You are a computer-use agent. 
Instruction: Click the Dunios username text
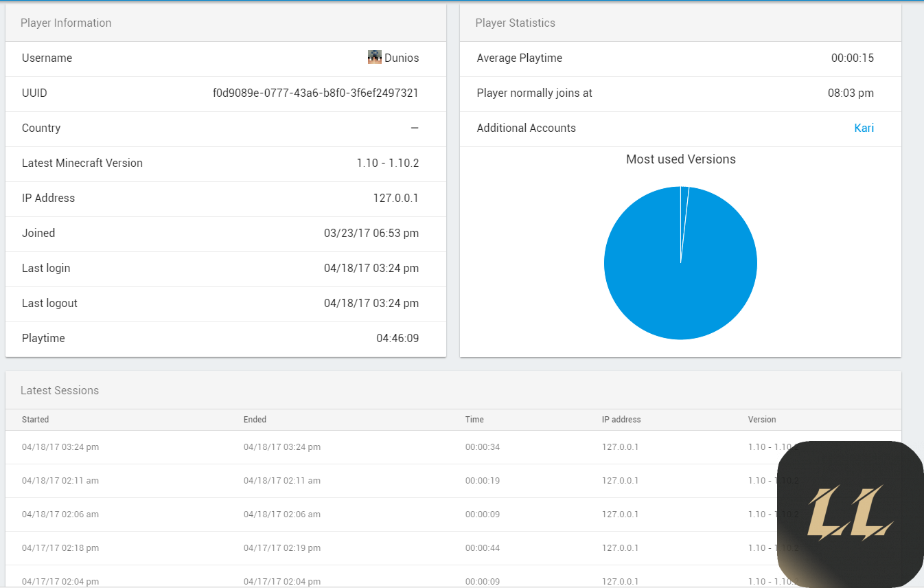tap(402, 58)
